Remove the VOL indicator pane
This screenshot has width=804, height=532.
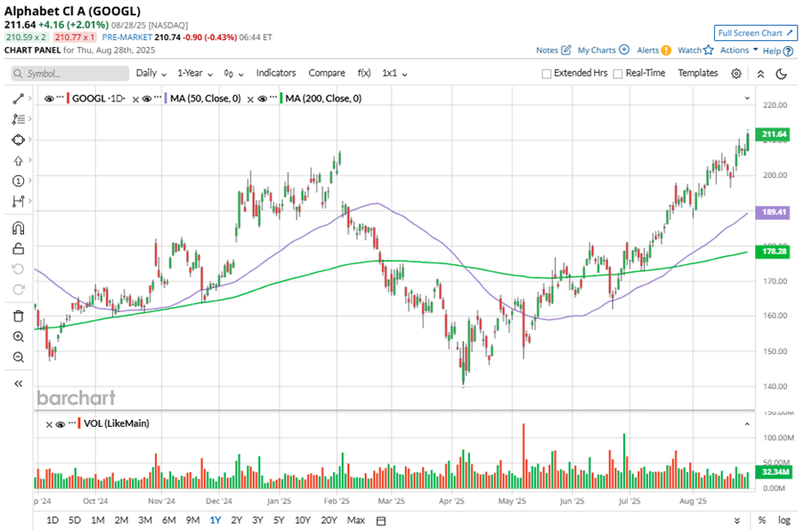[x=49, y=424]
